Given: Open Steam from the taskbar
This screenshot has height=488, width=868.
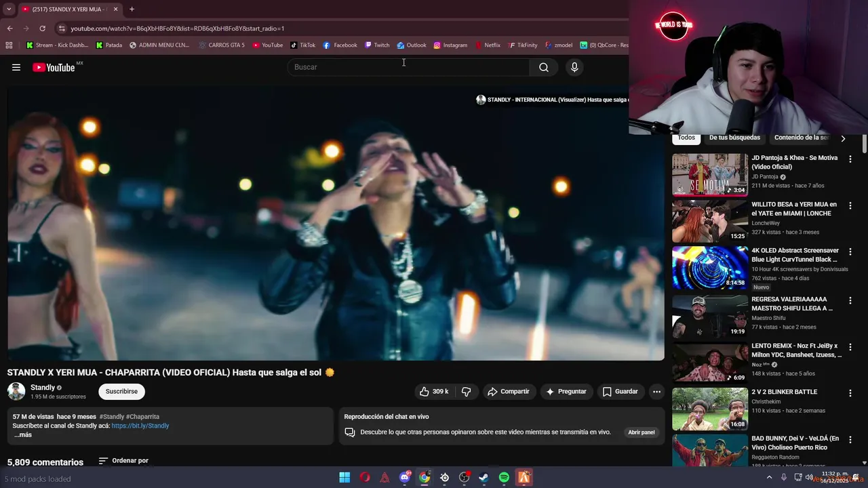Looking at the screenshot, I should (484, 478).
